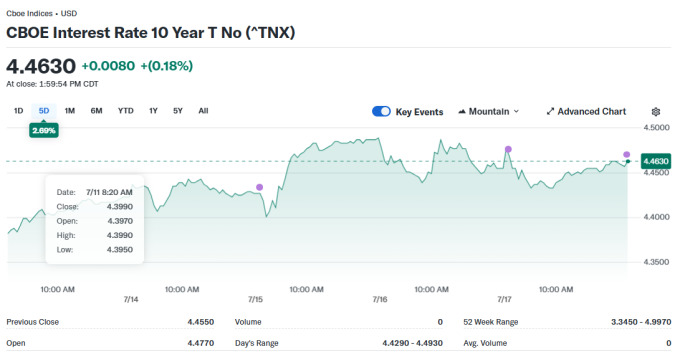Click the key event marker at chart end

[x=627, y=154]
